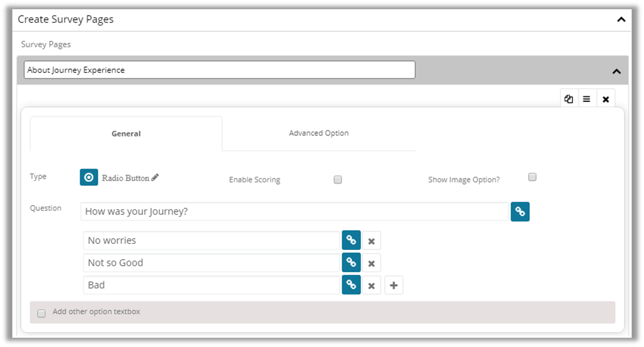This screenshot has width=644, height=347.
Task: Click the link icon for No worries option
Action: click(x=351, y=241)
